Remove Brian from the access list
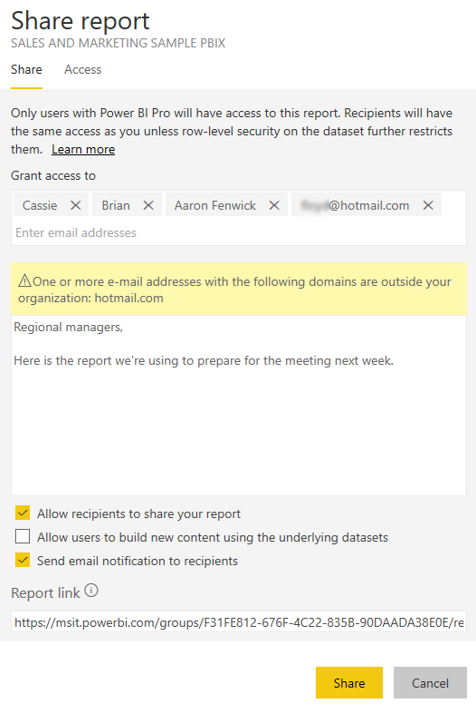The height and width of the screenshot is (705, 476). coord(148,205)
